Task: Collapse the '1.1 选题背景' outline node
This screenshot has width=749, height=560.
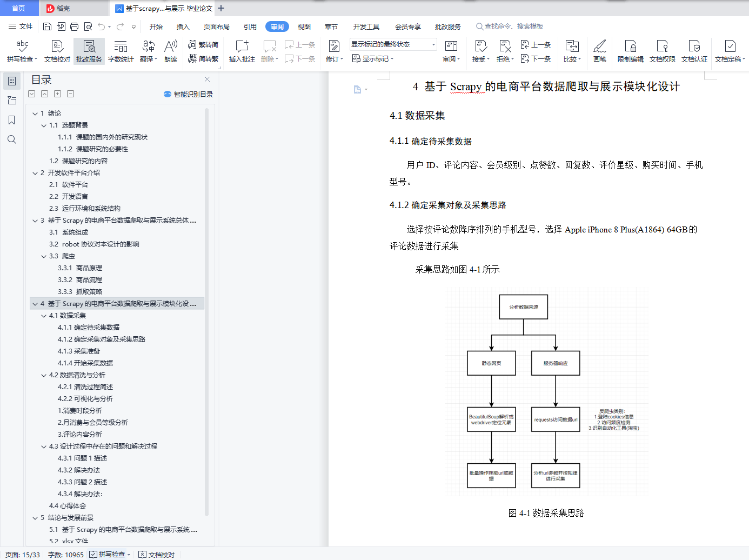Action: [44, 125]
